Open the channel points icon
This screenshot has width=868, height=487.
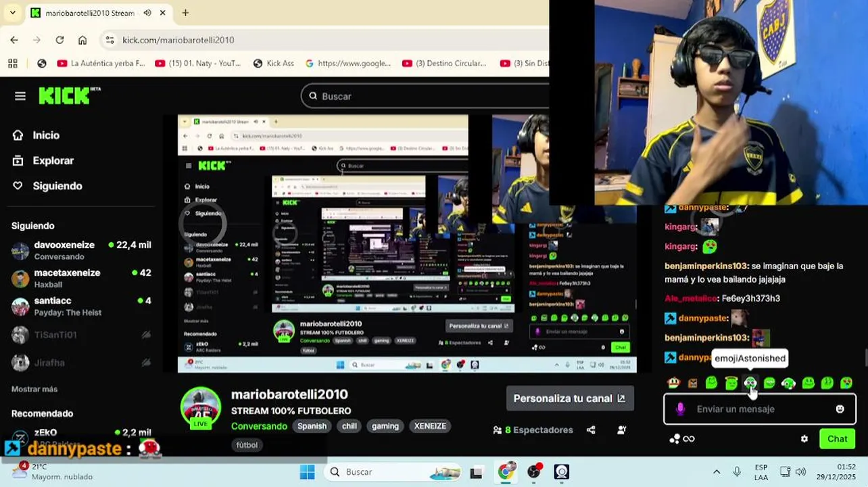[675, 439]
